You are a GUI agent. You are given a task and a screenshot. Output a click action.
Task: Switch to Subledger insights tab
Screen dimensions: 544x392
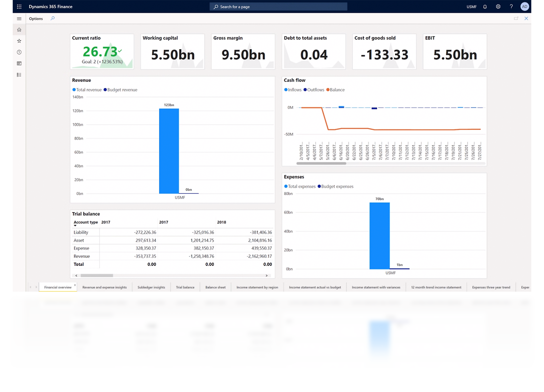[x=151, y=287]
